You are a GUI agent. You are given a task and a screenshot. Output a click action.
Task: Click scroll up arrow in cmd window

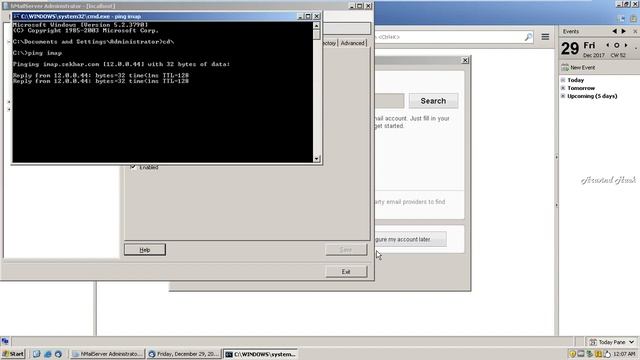point(316,26)
